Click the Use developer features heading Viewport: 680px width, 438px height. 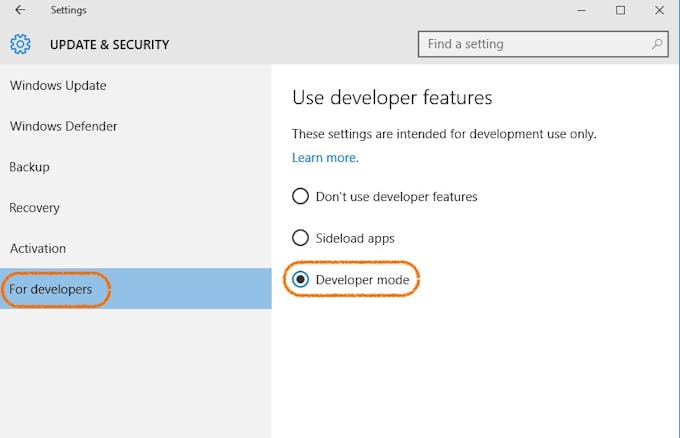392,98
